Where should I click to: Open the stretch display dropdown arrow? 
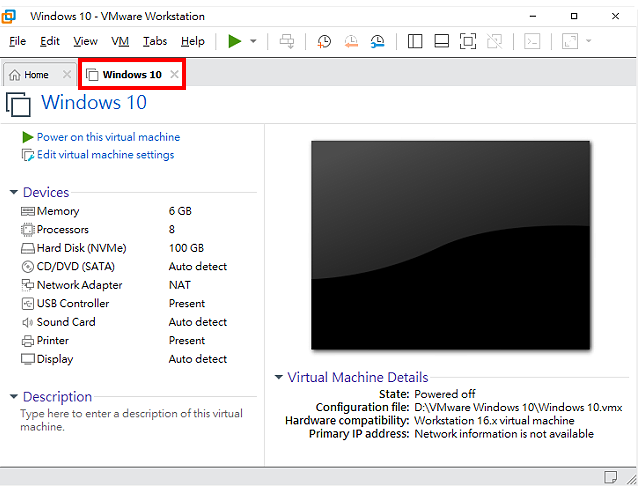[588, 41]
